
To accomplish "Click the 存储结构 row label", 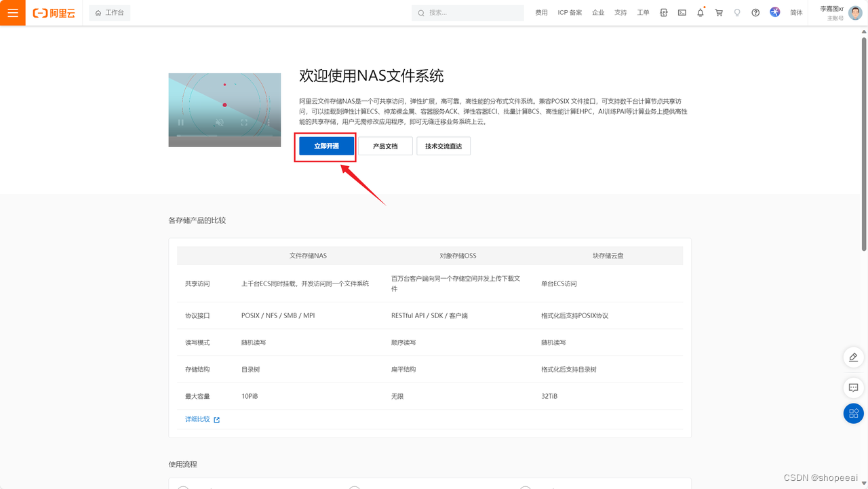I will [197, 370].
